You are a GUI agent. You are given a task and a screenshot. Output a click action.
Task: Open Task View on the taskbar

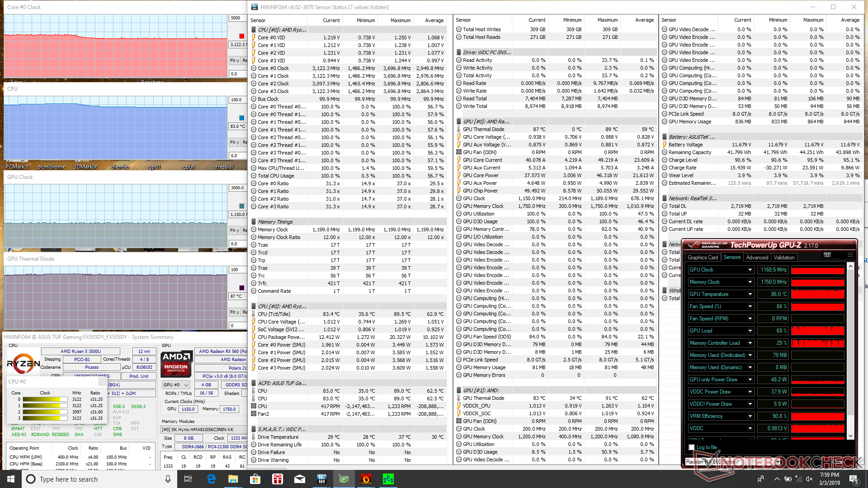(188, 479)
